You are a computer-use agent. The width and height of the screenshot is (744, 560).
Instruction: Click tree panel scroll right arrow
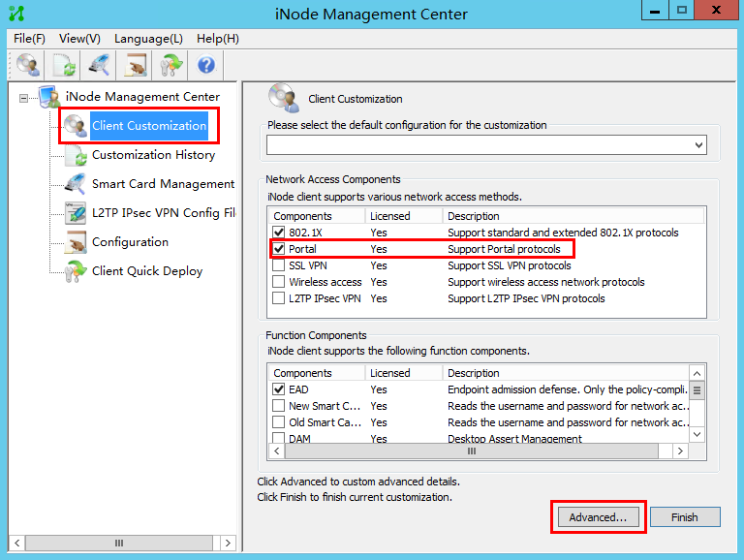[x=229, y=543]
